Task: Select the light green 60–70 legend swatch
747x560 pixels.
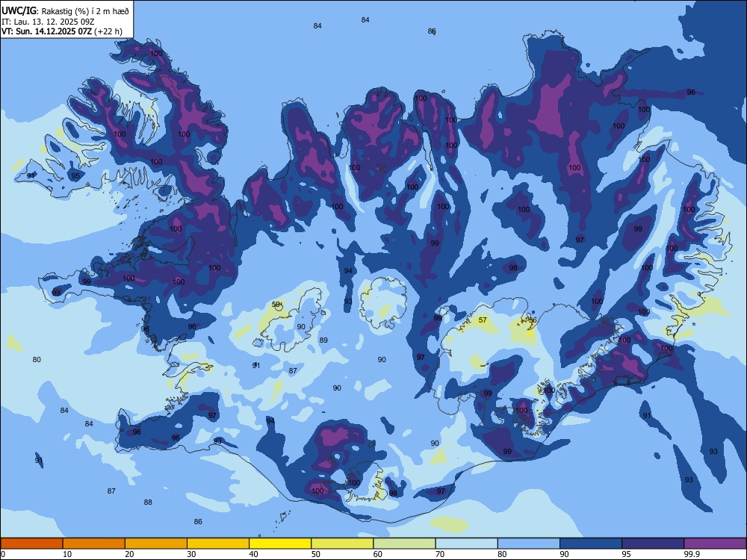Action: click(404, 544)
